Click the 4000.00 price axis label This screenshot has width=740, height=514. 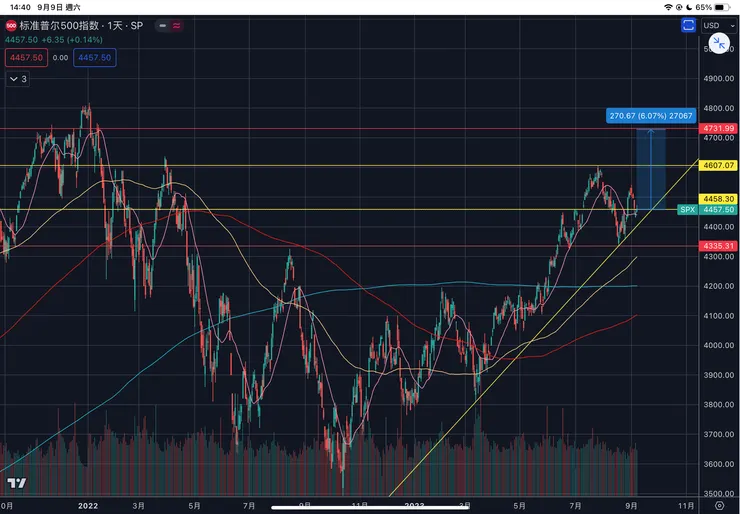719,345
